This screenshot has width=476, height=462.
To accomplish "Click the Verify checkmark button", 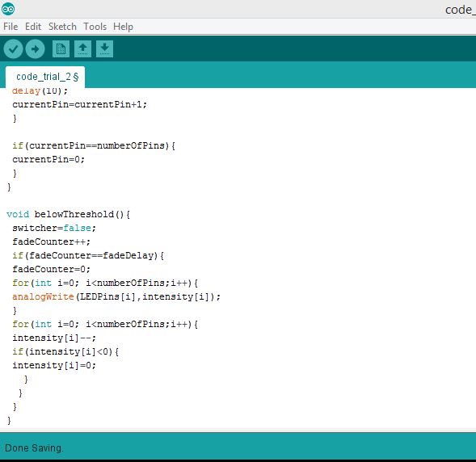I will click(13, 48).
